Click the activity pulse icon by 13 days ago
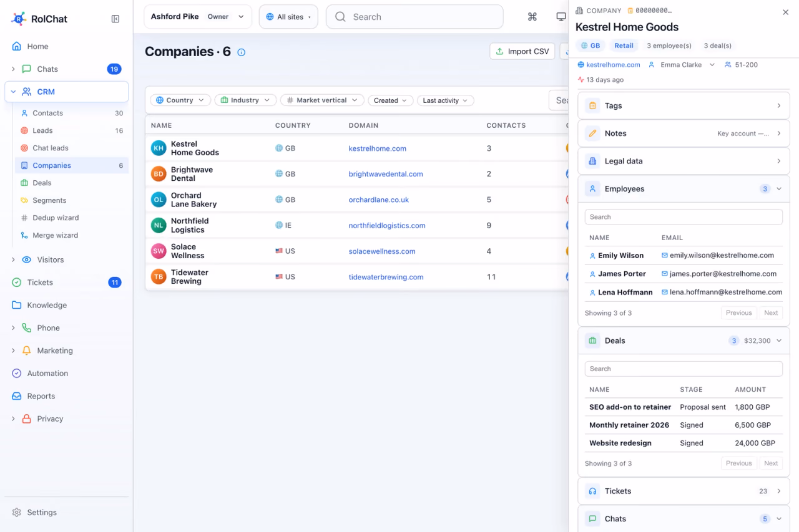Viewport: 799px width, 532px height. pyautogui.click(x=581, y=80)
